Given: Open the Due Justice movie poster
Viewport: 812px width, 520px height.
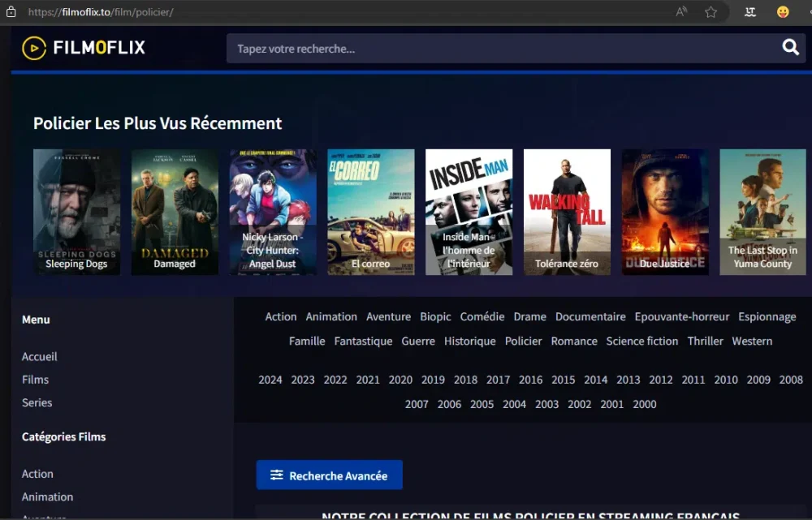Looking at the screenshot, I should 665,213.
